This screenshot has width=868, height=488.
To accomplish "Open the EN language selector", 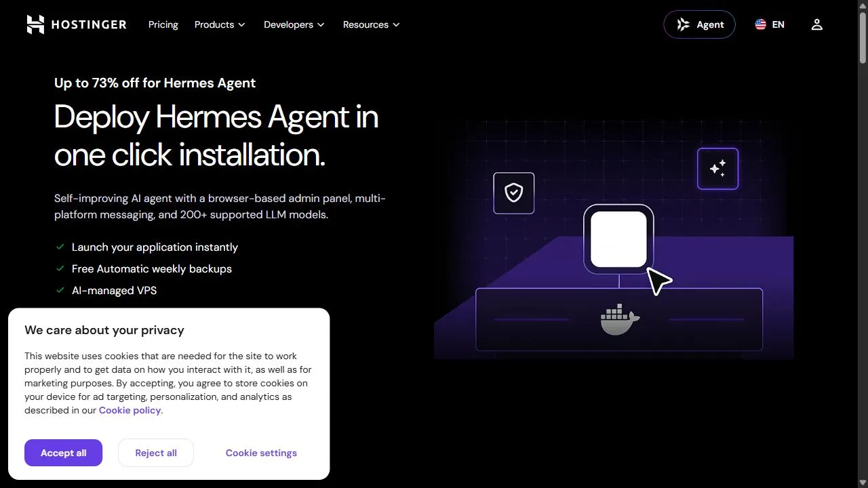I will click(x=770, y=24).
